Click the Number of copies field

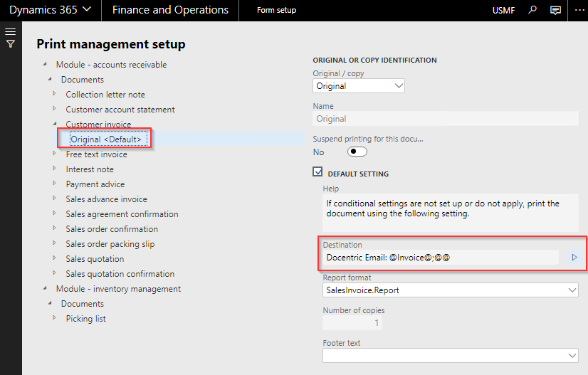click(352, 323)
